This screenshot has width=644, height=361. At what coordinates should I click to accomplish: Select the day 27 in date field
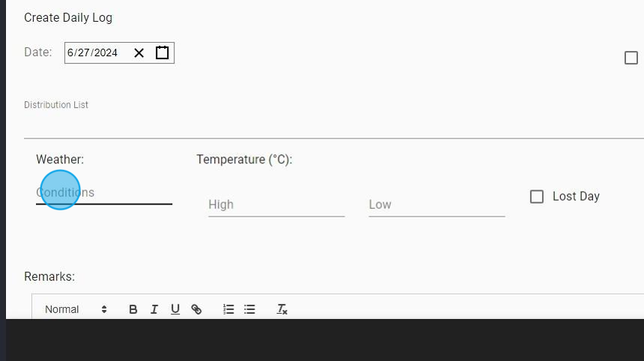tap(83, 52)
